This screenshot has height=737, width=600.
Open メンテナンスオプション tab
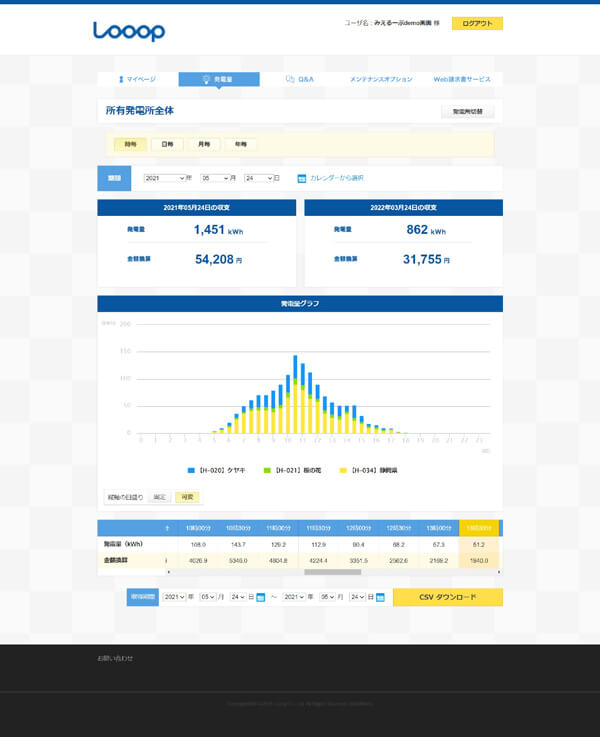381,79
